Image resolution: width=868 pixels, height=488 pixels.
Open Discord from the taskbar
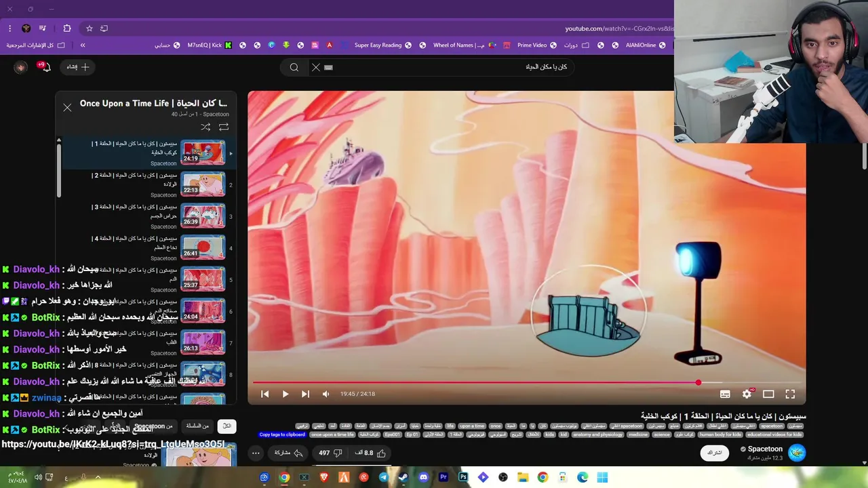click(423, 477)
